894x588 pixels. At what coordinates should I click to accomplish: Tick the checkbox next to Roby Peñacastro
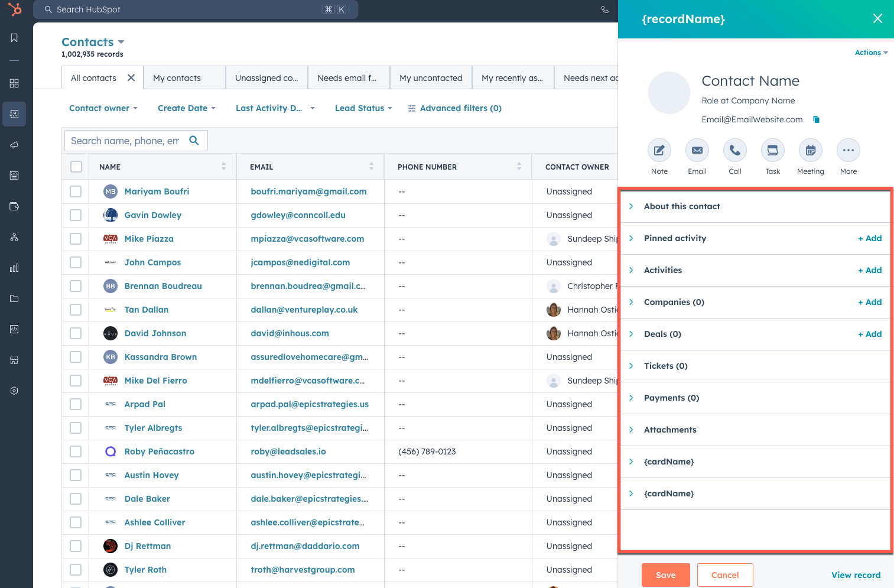coord(76,451)
